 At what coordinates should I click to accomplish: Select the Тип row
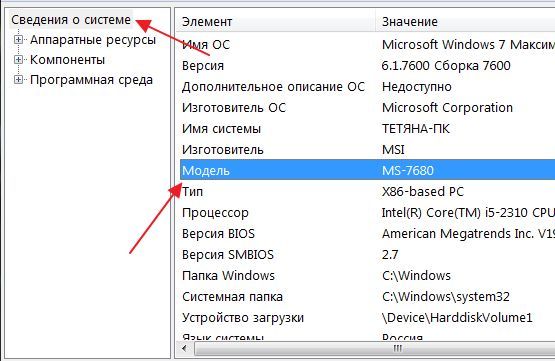click(367, 191)
